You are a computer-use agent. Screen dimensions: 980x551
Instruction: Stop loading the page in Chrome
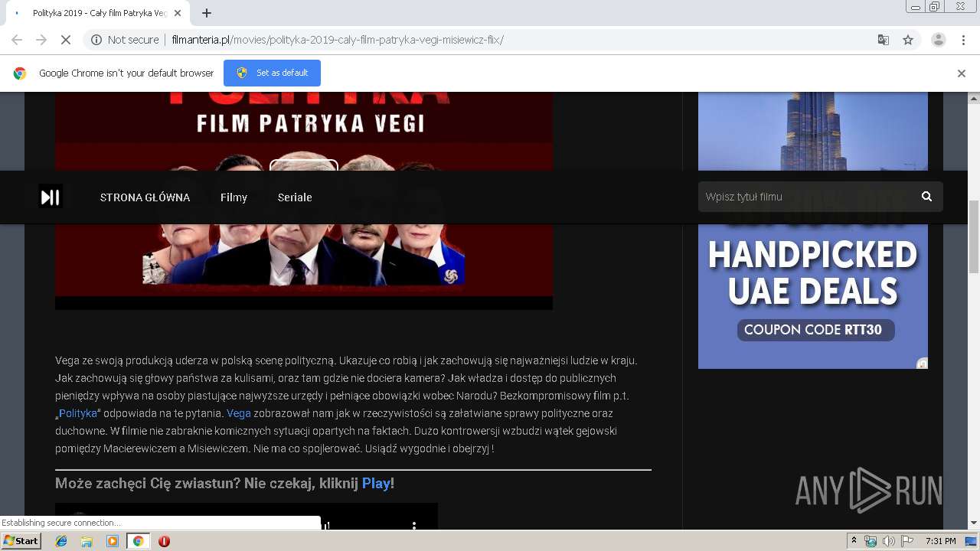coord(66,40)
